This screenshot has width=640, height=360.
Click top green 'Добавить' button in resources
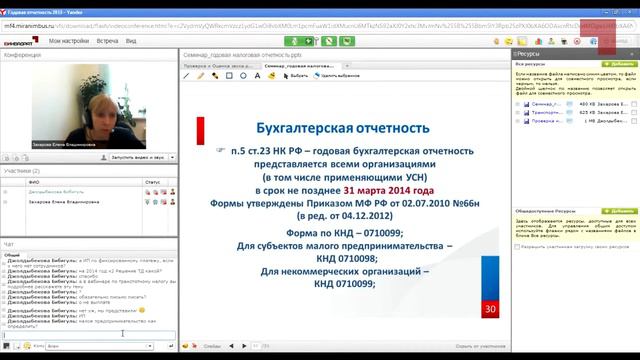619,64
